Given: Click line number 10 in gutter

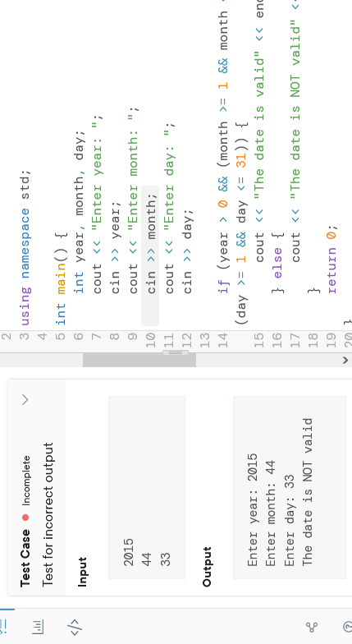Looking at the screenshot, I should (x=151, y=340).
